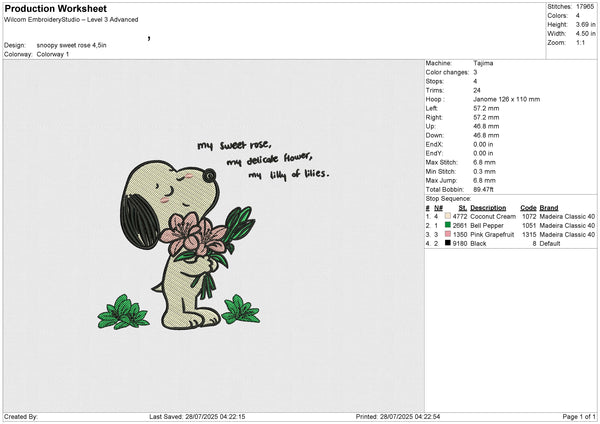
Task: Click the Coconut Cream color swatch
Action: click(x=447, y=216)
